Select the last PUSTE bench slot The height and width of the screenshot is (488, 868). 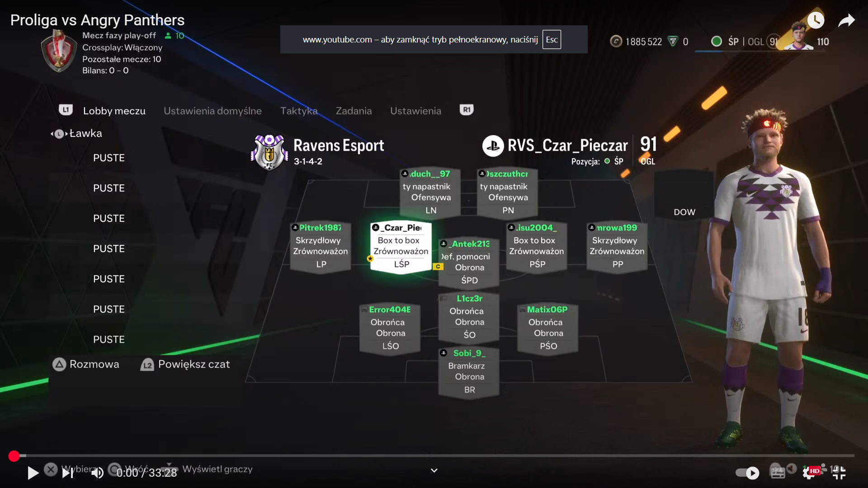point(108,339)
